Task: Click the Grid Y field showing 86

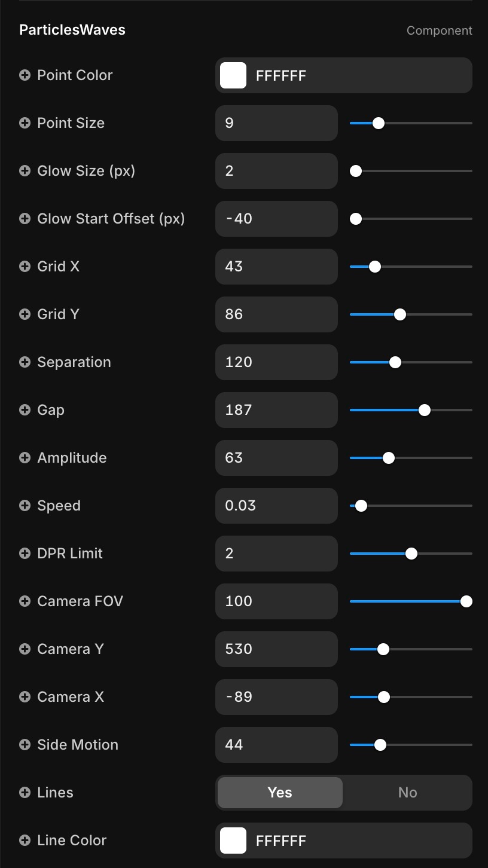Action: pyautogui.click(x=276, y=314)
